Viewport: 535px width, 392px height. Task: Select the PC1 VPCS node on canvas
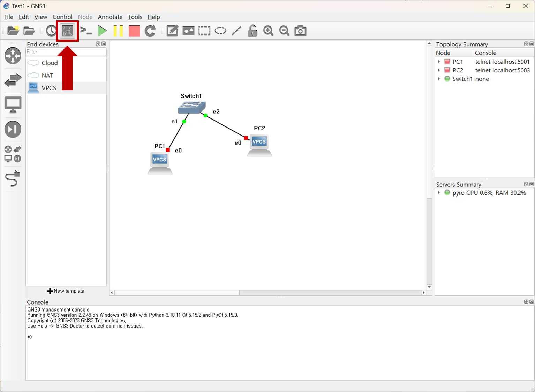tap(160, 163)
